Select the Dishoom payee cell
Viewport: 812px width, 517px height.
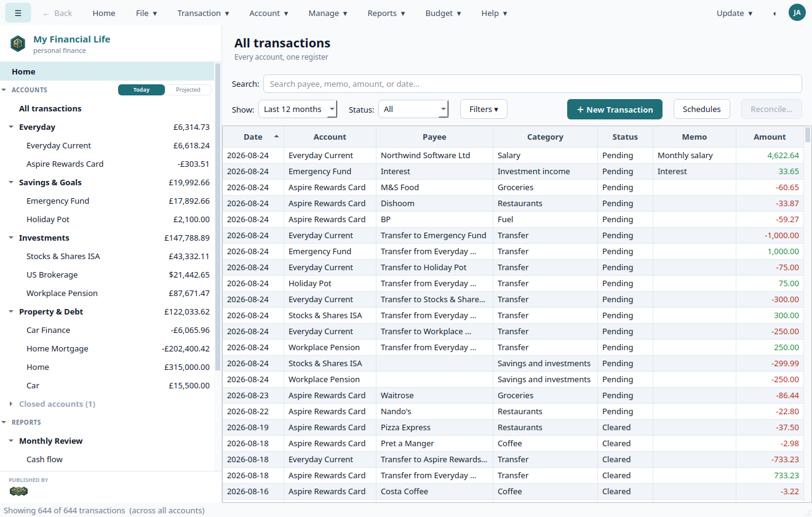[x=434, y=203]
